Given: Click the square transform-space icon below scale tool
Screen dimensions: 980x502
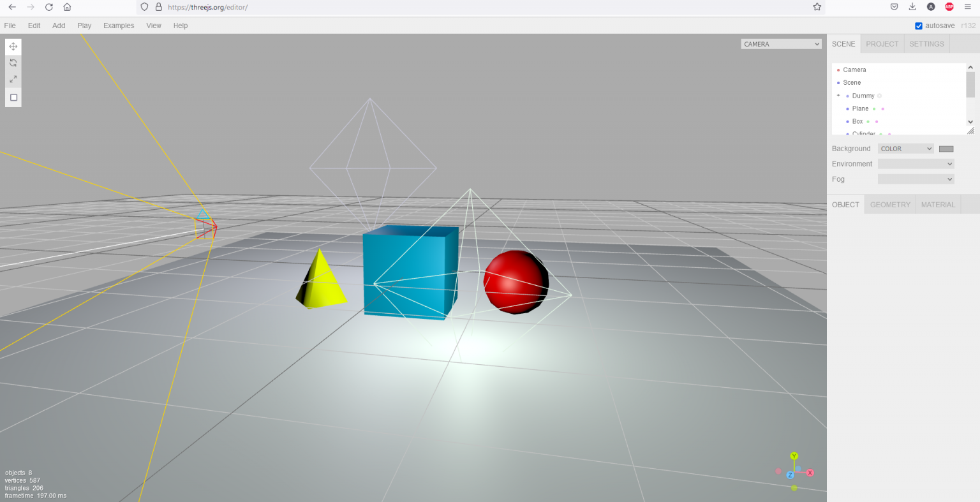Looking at the screenshot, I should pyautogui.click(x=13, y=98).
